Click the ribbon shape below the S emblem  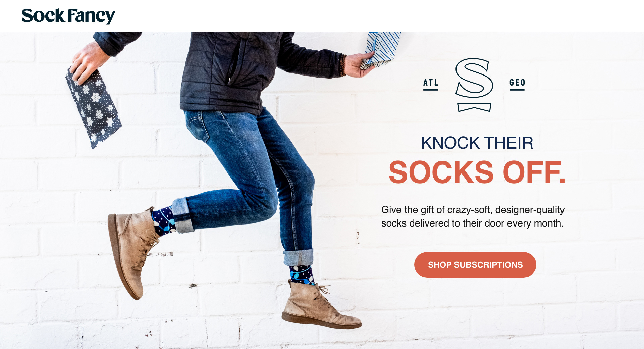474,107
